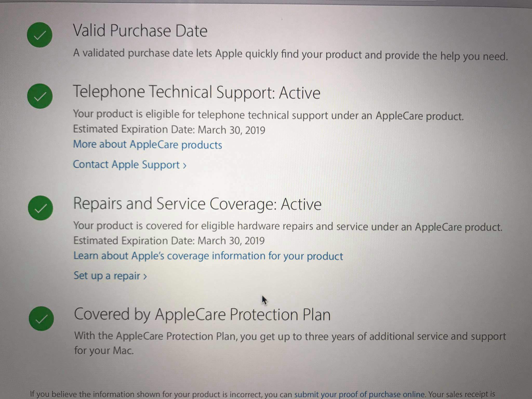Click the telephone technical support eligibility sentence
532x399 pixels.
pos(268,115)
